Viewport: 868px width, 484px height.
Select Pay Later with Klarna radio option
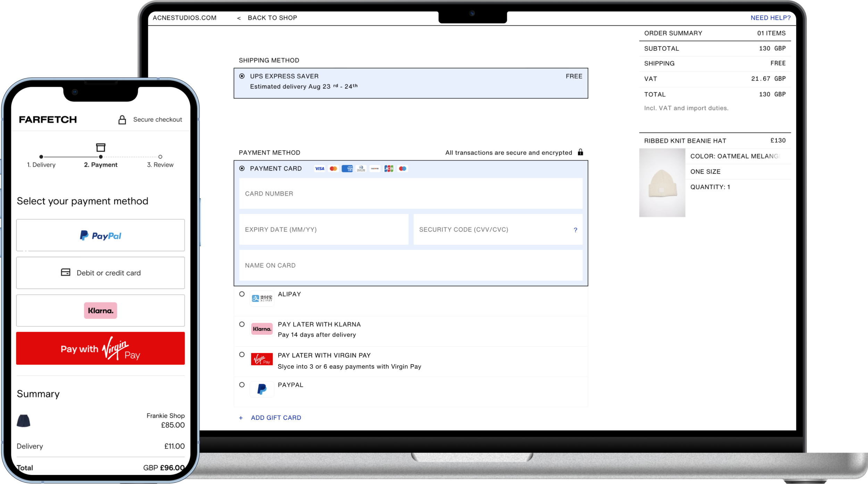(242, 324)
